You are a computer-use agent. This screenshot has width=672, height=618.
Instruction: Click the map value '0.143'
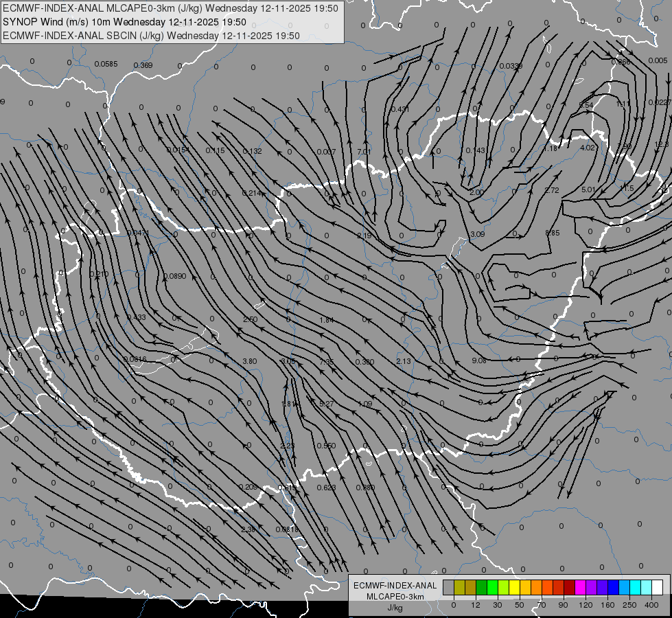coord(475,150)
